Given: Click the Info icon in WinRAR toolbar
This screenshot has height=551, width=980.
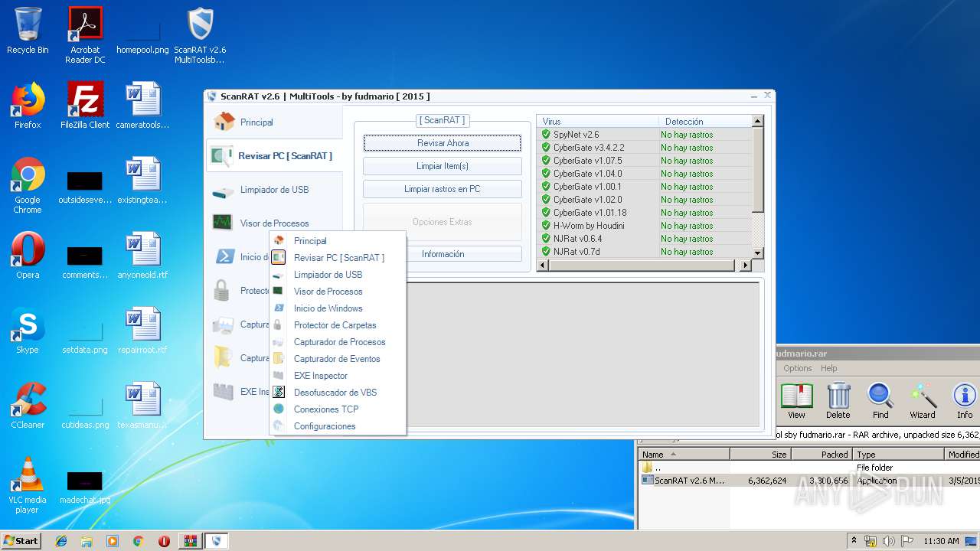Looking at the screenshot, I should [965, 400].
